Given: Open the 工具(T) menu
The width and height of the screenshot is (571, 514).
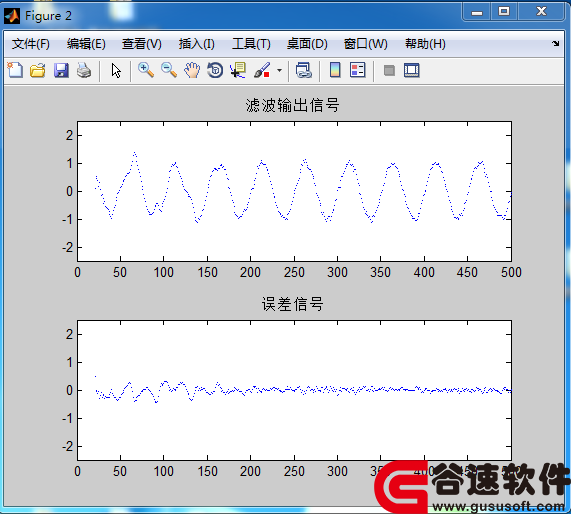Looking at the screenshot, I should point(251,44).
